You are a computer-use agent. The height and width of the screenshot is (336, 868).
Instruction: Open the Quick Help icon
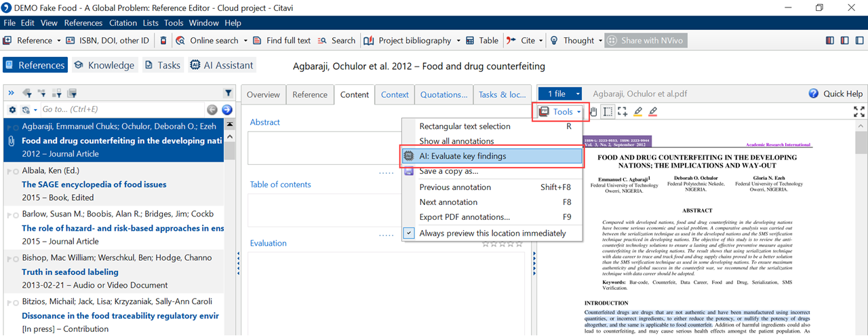814,94
